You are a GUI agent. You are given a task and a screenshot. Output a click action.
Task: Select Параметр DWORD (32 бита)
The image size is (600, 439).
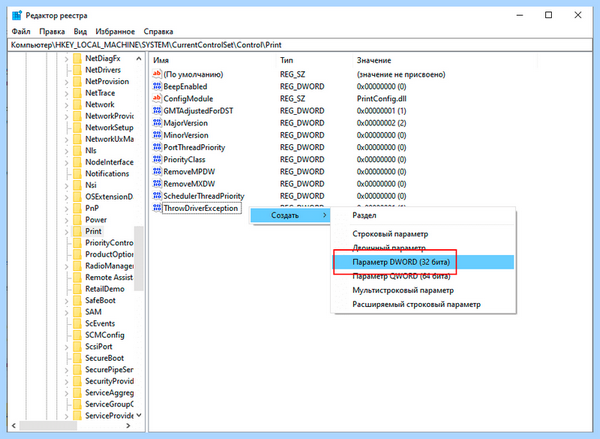423,262
